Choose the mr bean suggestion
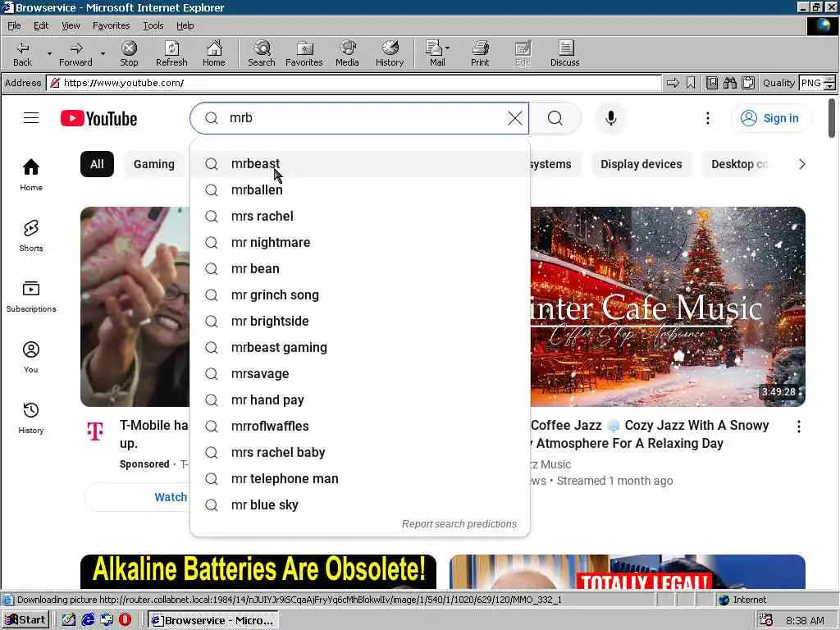The height and width of the screenshot is (630, 840). coord(359,269)
